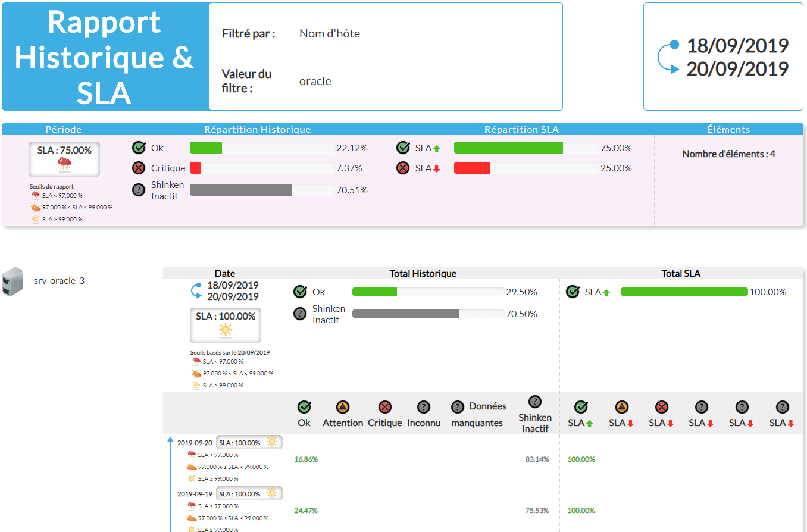This screenshot has width=807, height=532.
Task: Click the storm cloud icon in the SLA 75.00% badge
Action: [64, 165]
